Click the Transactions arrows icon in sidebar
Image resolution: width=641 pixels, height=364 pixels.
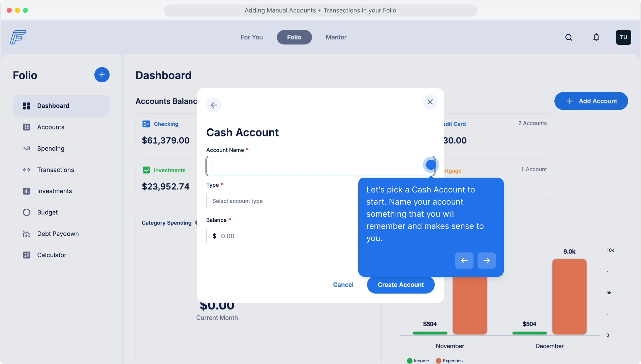[27, 170]
